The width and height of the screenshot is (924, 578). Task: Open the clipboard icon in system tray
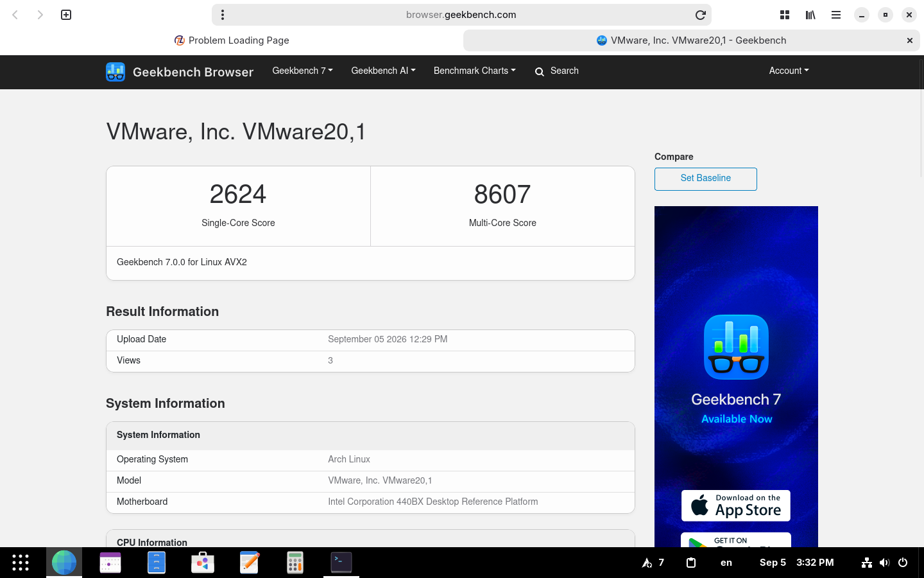coord(691,563)
